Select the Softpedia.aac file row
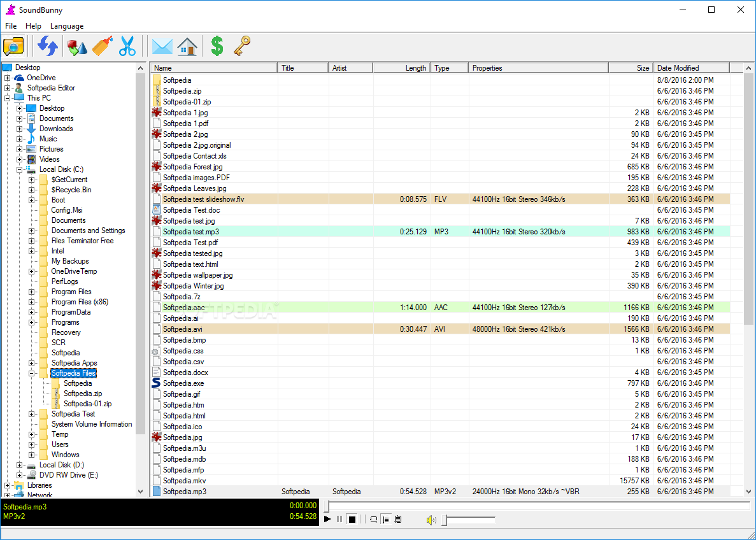 click(x=440, y=307)
